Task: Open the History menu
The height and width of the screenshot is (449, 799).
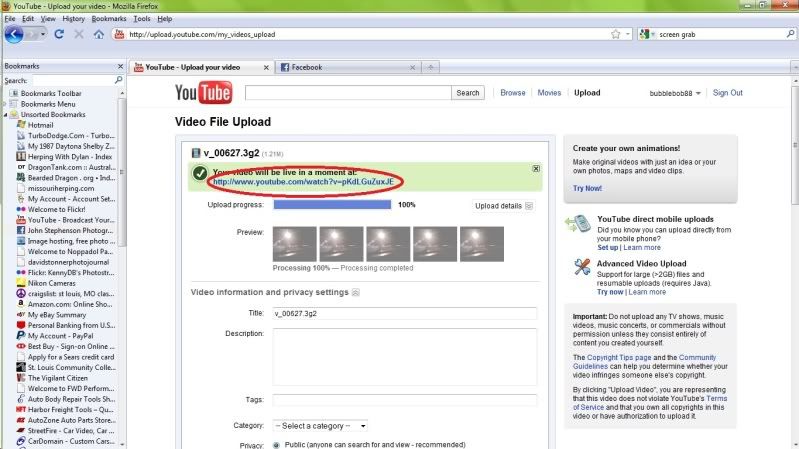Action: coord(73,19)
